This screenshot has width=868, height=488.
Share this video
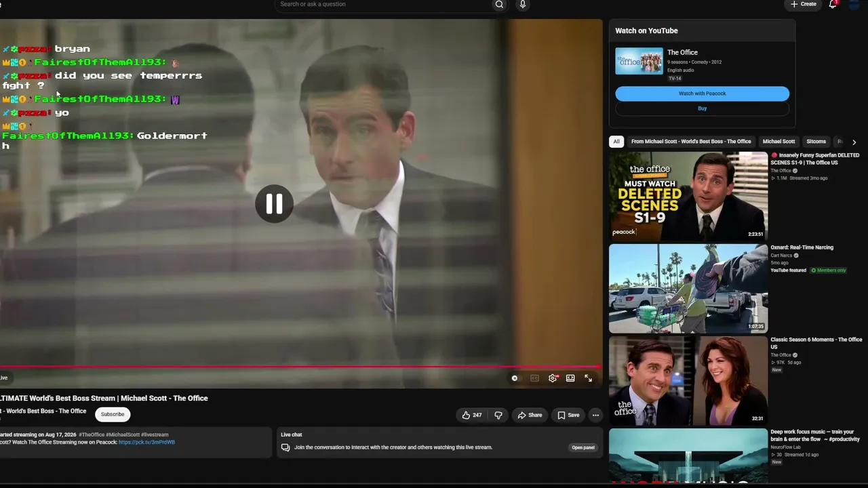click(x=530, y=415)
